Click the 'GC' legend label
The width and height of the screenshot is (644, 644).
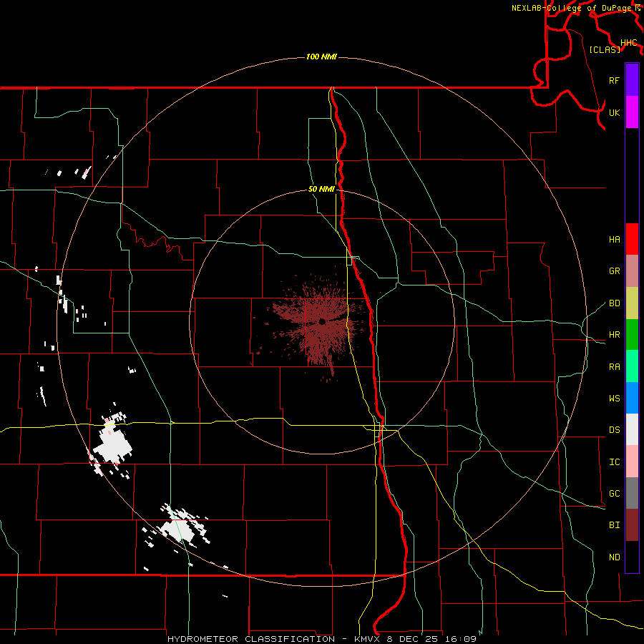click(x=614, y=494)
